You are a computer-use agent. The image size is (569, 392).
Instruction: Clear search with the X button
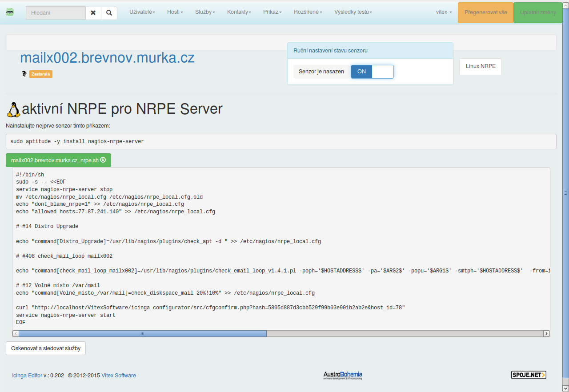(x=93, y=13)
